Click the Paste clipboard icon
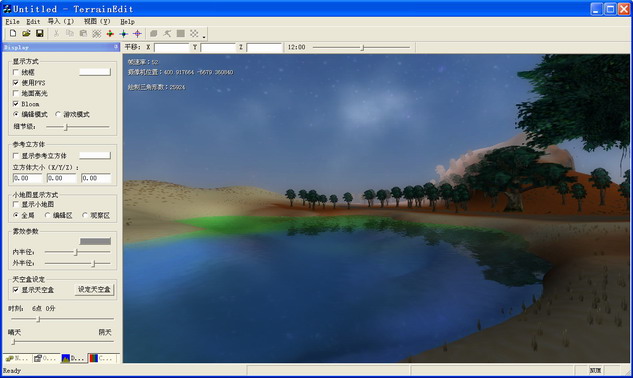Viewport: 633px width, 378px height. 83,34
